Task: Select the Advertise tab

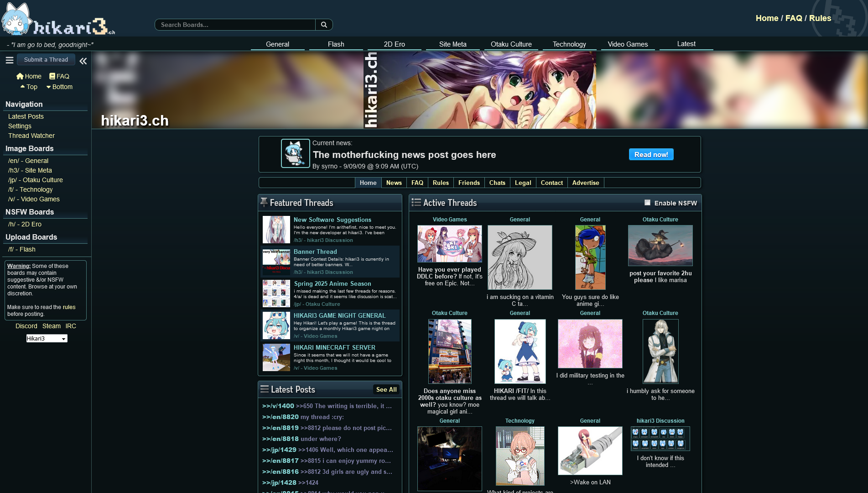Action: [585, 183]
